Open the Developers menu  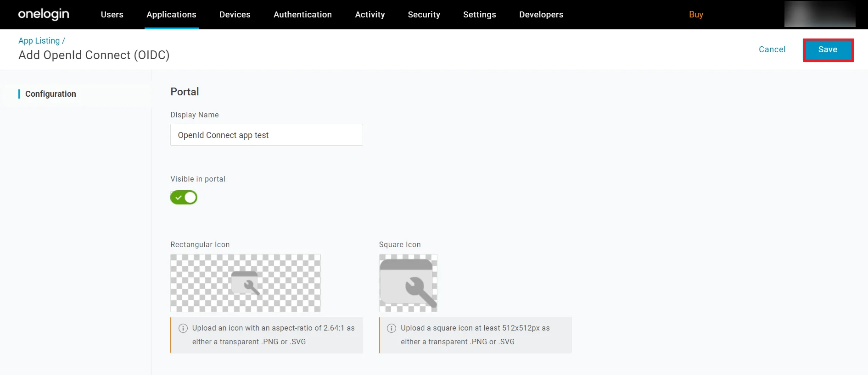541,15
